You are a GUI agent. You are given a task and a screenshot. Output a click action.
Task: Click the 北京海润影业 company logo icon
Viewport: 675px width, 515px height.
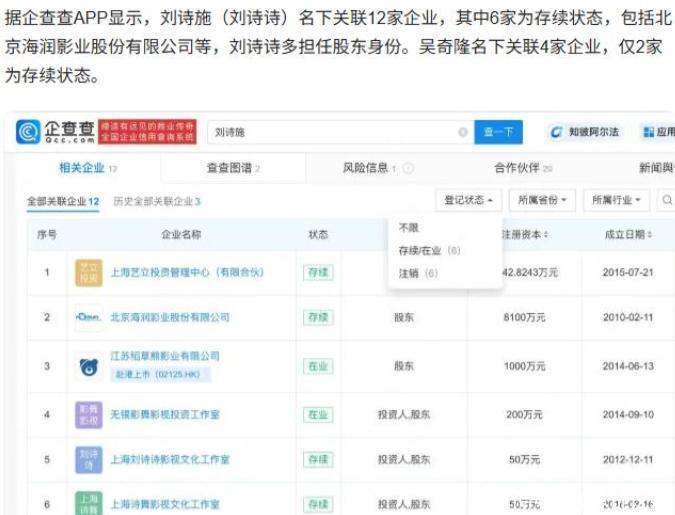89,317
